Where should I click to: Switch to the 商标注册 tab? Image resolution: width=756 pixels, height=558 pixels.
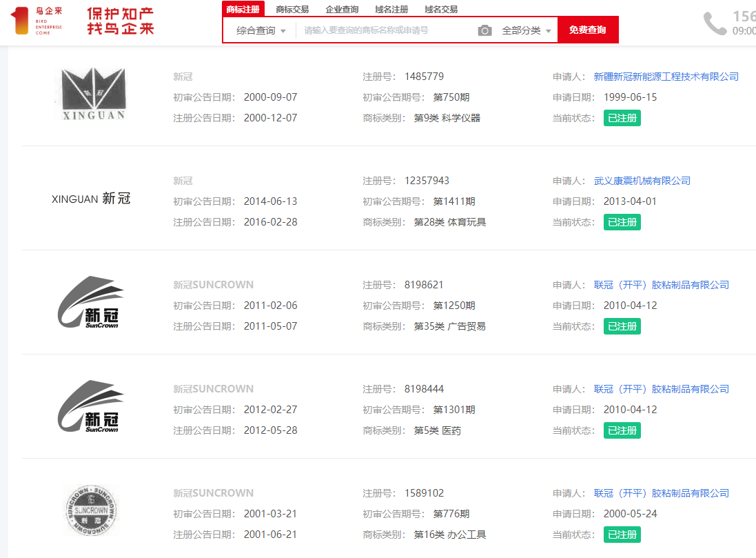point(243,9)
